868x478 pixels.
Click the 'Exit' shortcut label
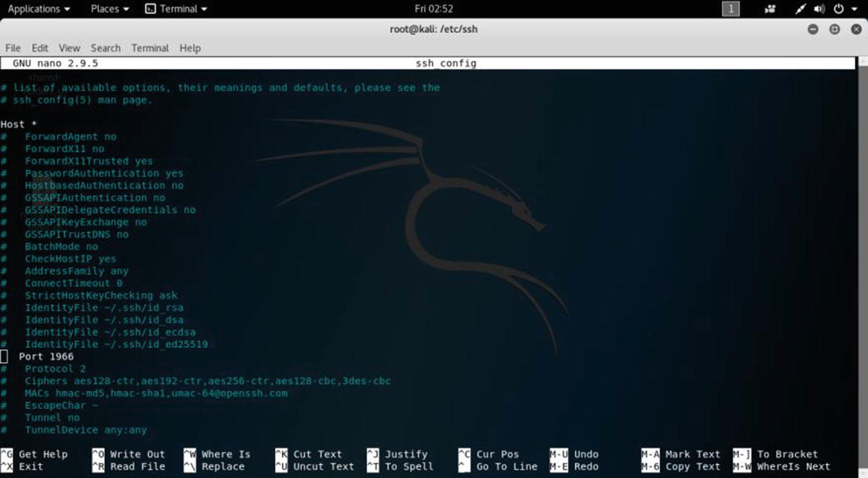coord(31,466)
